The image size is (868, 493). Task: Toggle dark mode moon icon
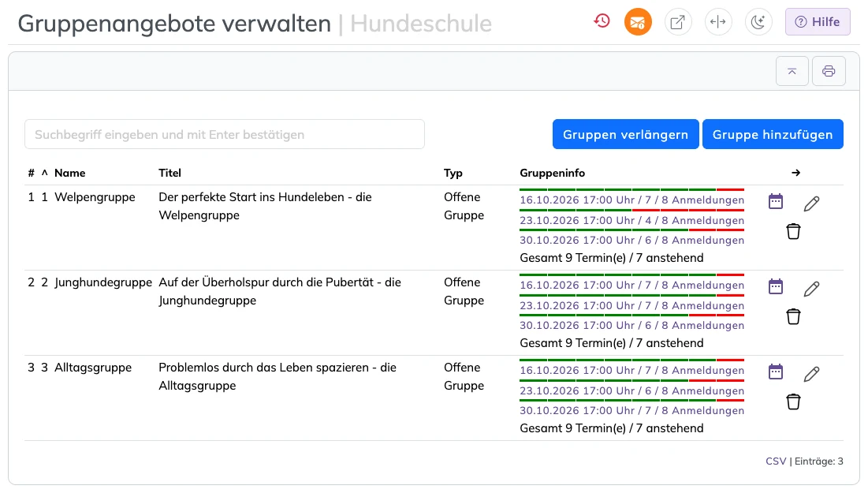tap(758, 22)
